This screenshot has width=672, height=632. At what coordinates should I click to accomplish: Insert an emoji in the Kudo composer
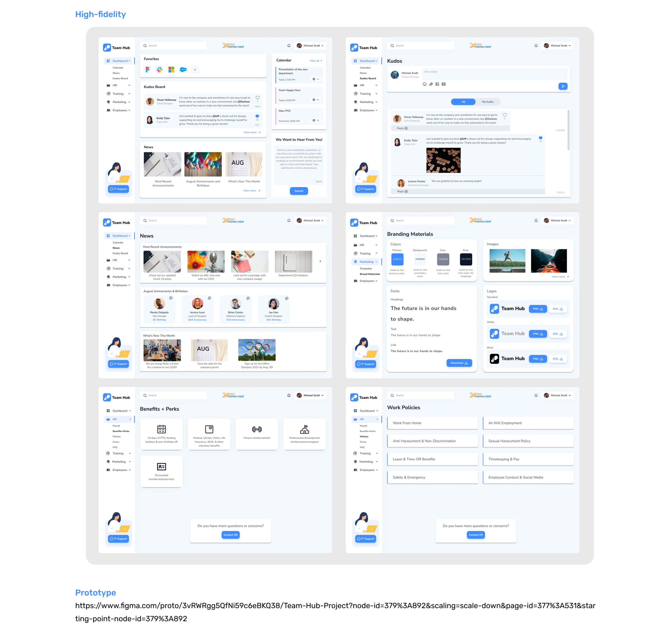click(424, 84)
